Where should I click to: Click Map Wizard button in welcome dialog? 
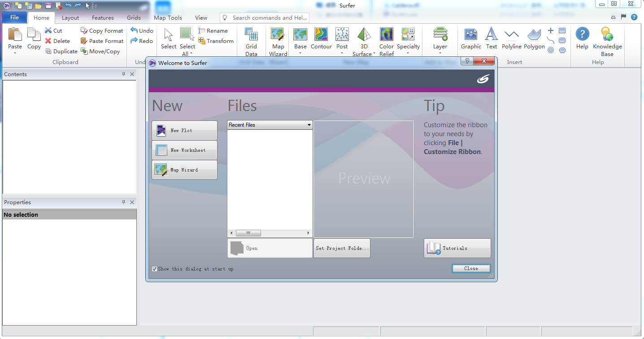[x=184, y=170]
